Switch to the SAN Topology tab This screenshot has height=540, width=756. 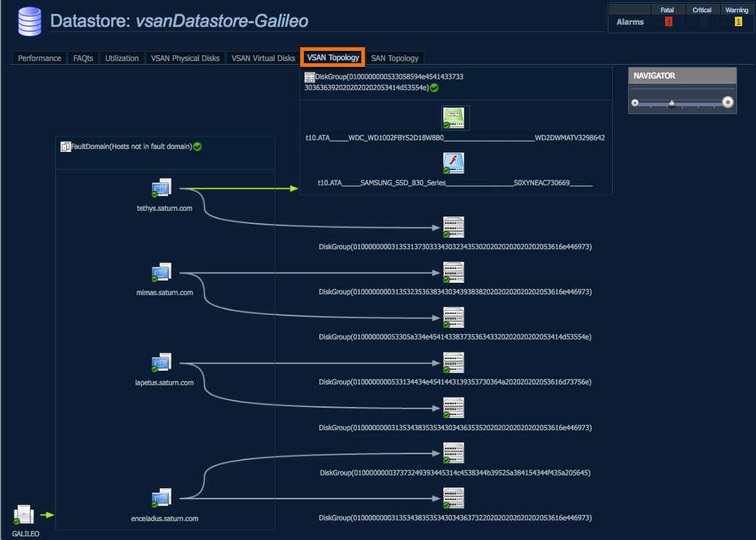click(395, 58)
